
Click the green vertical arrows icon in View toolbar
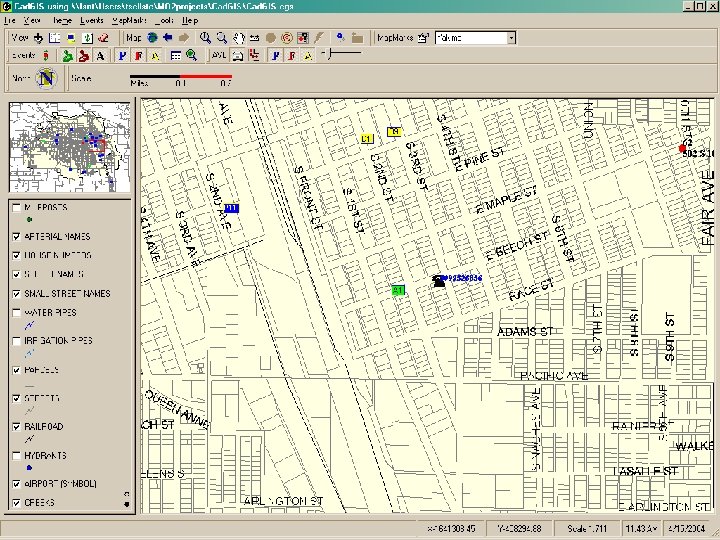pyautogui.click(x=87, y=38)
